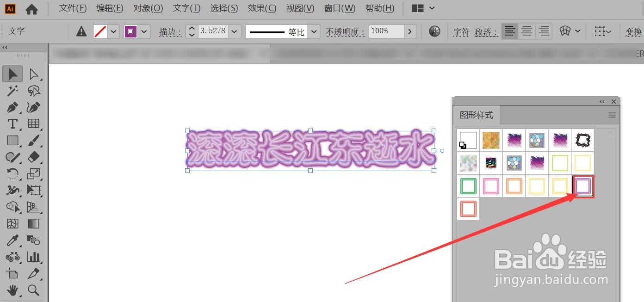644x302 pixels.
Task: Select the Type tool
Action: point(12,124)
